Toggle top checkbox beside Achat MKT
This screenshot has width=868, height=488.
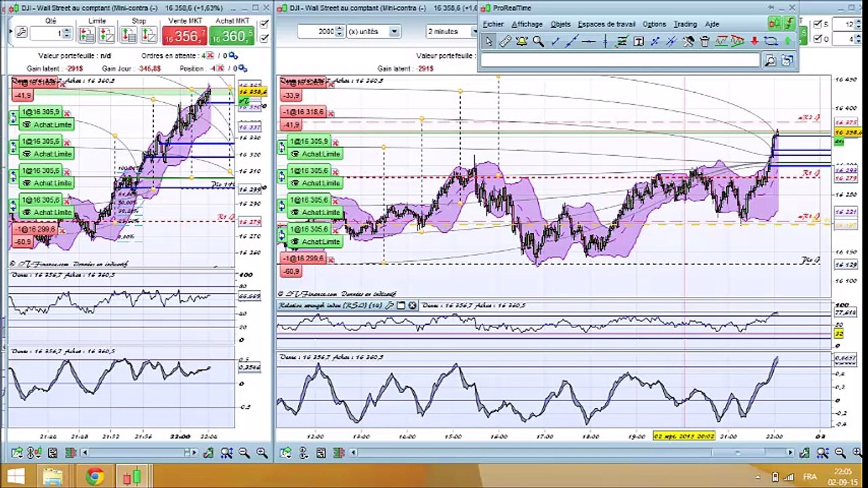pyautogui.click(x=264, y=24)
